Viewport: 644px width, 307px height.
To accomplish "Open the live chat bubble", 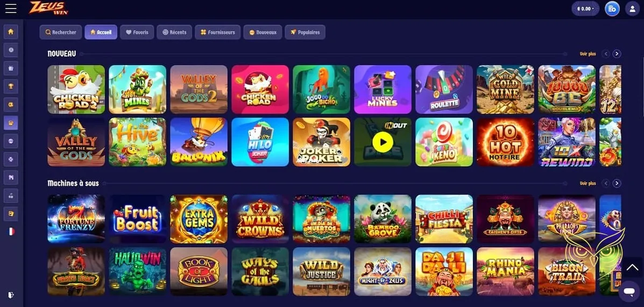I will coord(629,291).
